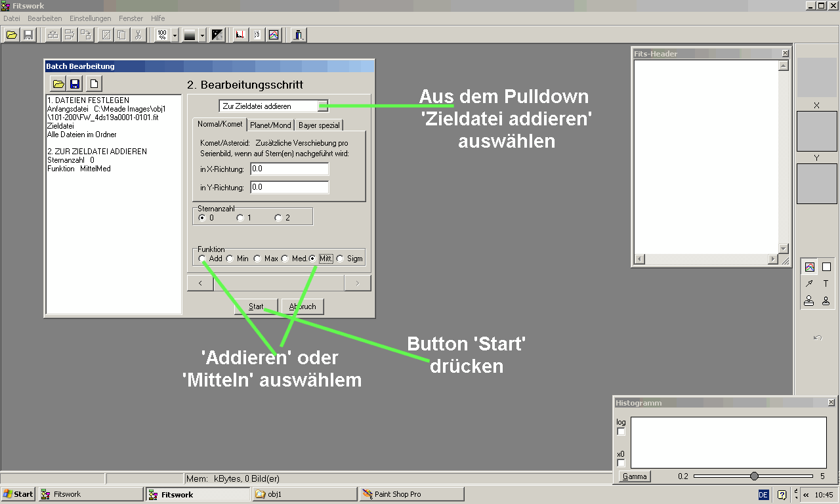840x504 pixels.
Task: Save batch settings with the blue disk icon
Action: pos(75,83)
